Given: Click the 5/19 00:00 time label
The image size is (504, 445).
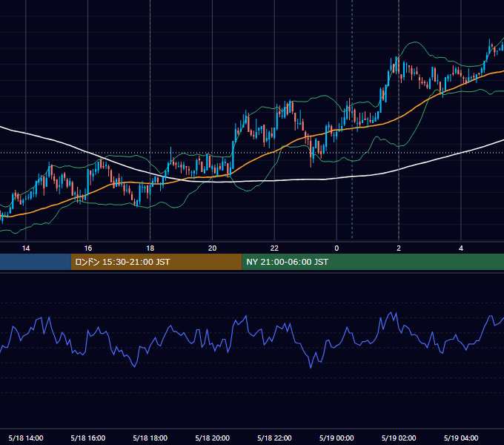Looking at the screenshot, I should [336, 438].
